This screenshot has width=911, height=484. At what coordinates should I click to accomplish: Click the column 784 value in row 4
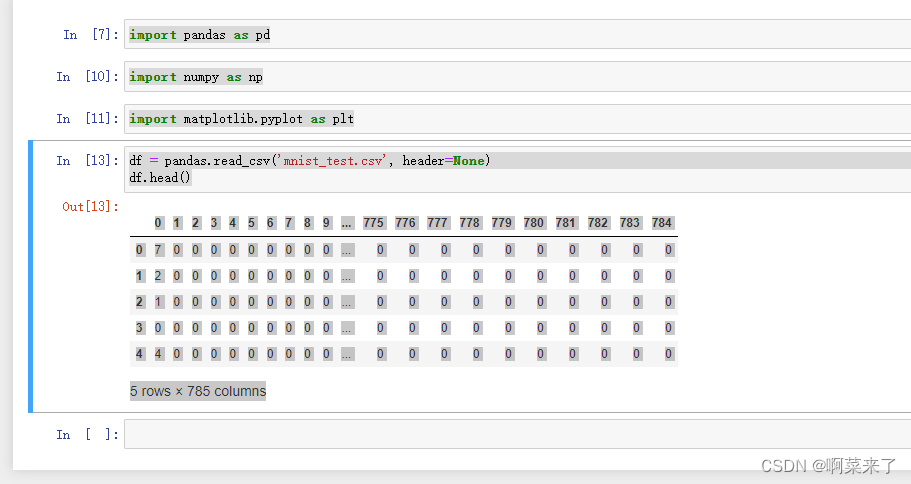click(x=669, y=354)
